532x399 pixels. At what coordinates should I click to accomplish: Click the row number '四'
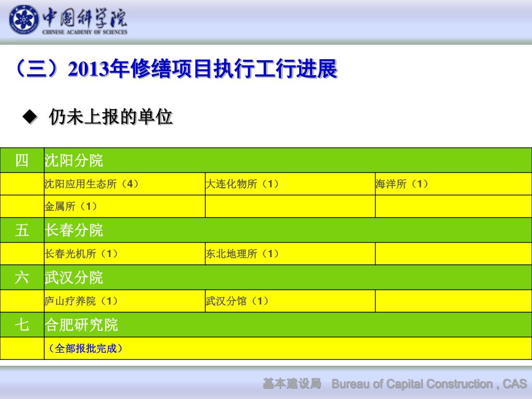coord(22,160)
